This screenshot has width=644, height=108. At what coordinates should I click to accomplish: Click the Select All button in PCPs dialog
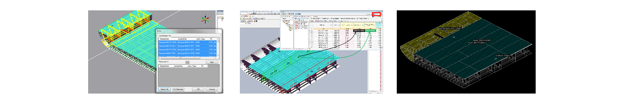[164, 89]
